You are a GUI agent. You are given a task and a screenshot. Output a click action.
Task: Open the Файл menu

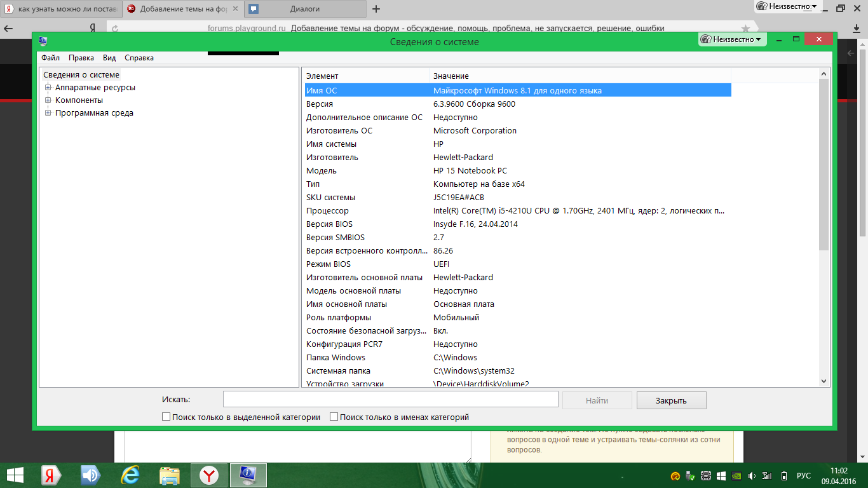click(50, 58)
